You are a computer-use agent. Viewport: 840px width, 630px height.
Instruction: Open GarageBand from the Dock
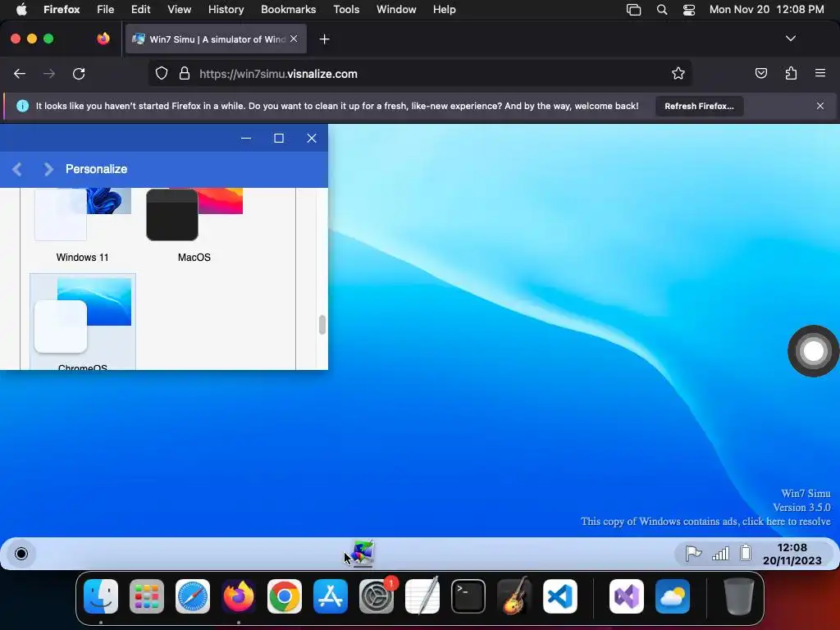pyautogui.click(x=514, y=596)
